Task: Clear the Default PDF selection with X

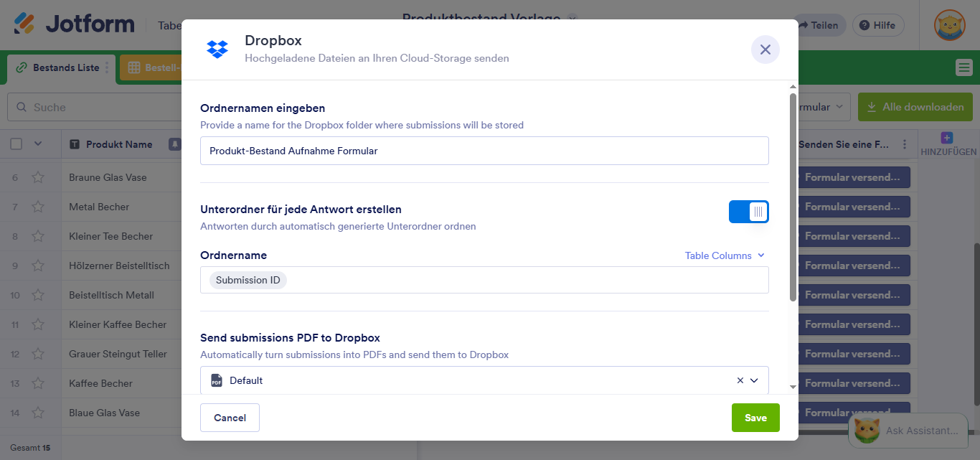Action: tap(740, 380)
